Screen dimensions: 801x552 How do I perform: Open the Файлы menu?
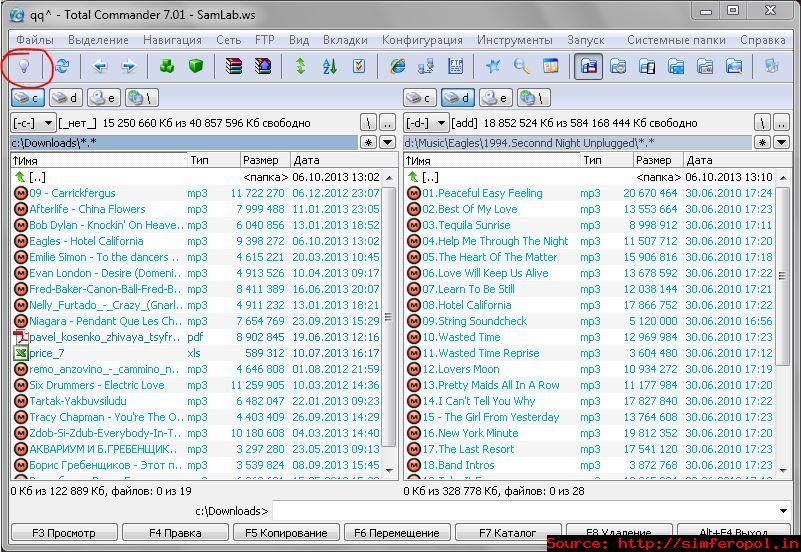(x=35, y=40)
